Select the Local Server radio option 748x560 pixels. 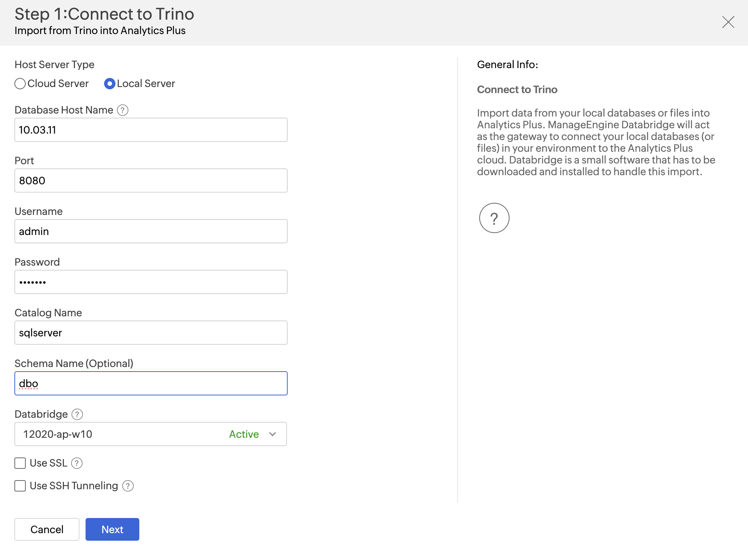pyautogui.click(x=109, y=84)
